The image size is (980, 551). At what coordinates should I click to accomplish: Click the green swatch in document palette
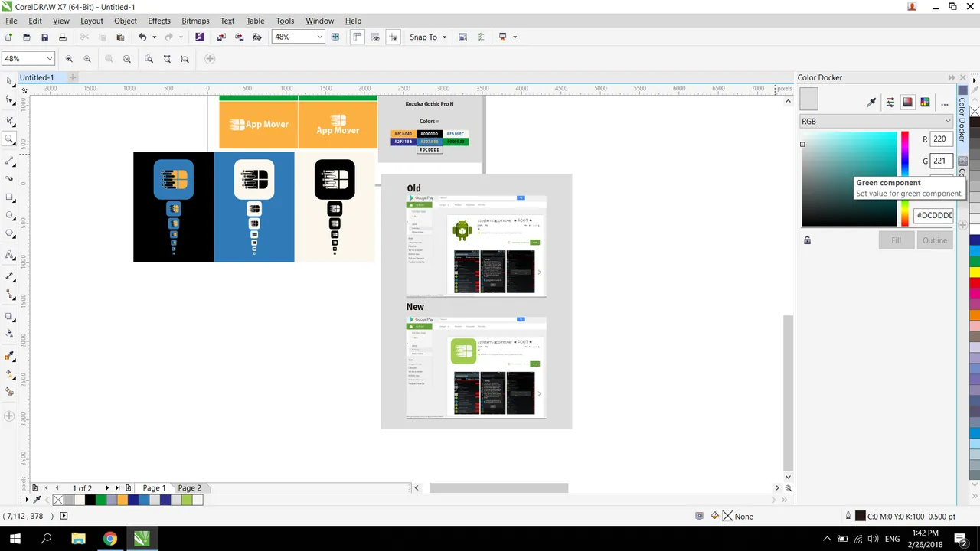(101, 500)
